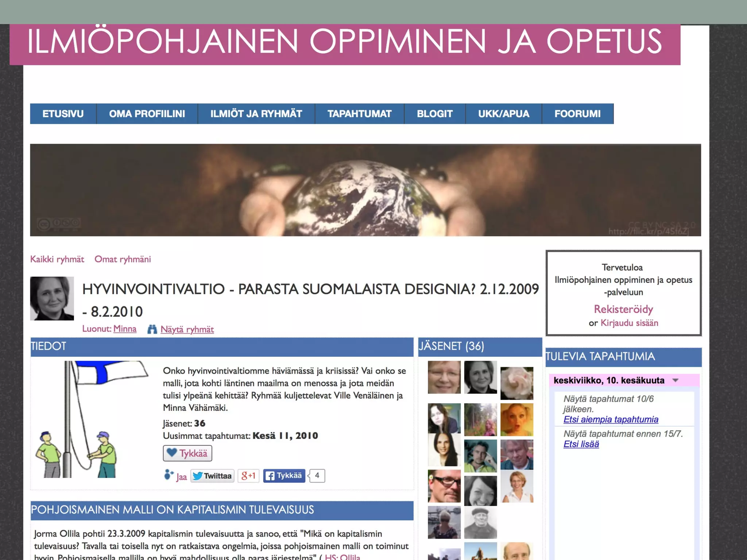Viewport: 747px width, 560px height.
Task: Open the Kaikki ryhmät link
Action: pyautogui.click(x=57, y=259)
